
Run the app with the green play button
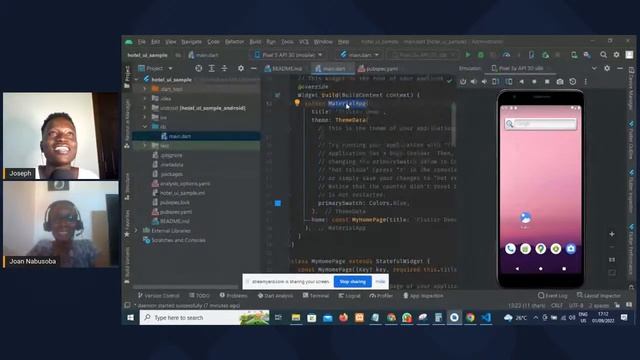[x=468, y=55]
